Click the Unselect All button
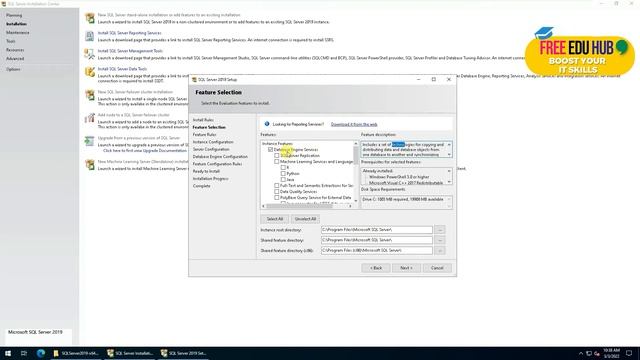Screen dimensions: 640x360 (x=305, y=219)
